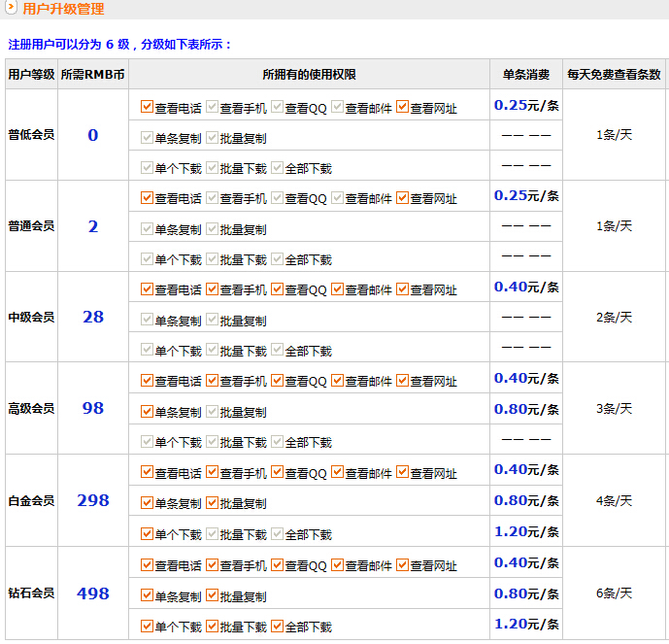Toggle 查看QQ checkbox for 中级会员
669x644 pixels.
pyautogui.click(x=277, y=289)
